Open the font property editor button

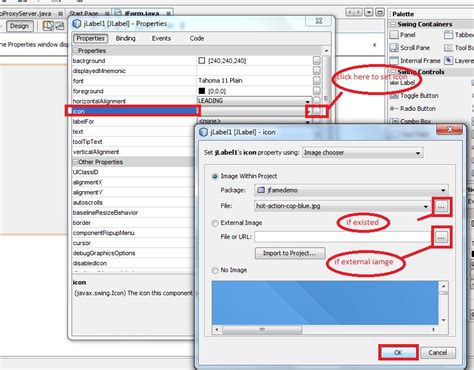[x=316, y=81]
